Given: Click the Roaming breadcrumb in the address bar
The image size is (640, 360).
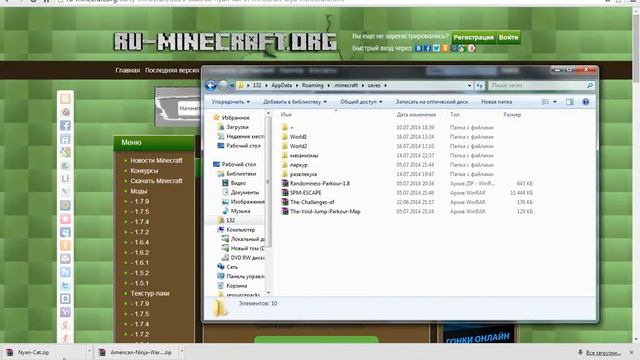Looking at the screenshot, I should coord(313,85).
